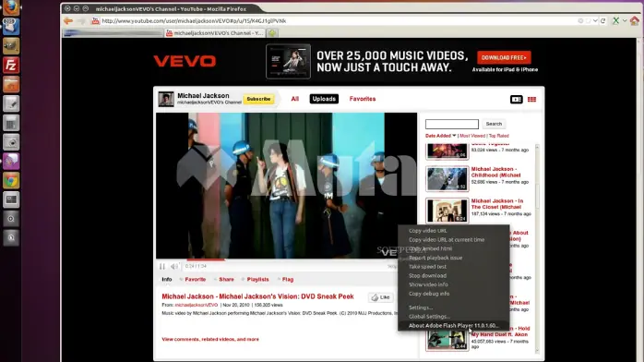
Task: Switch to player view icon
Action: pyautogui.click(x=517, y=99)
